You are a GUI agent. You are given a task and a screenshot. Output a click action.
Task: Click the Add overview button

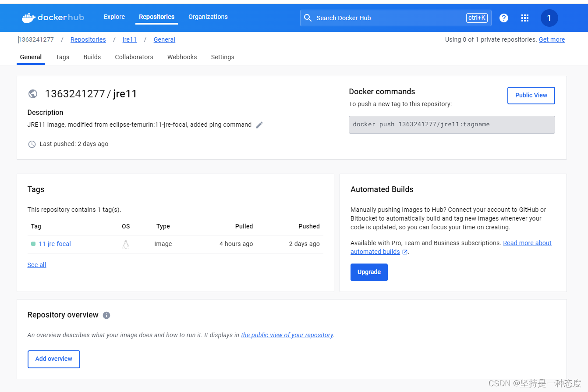coord(54,359)
